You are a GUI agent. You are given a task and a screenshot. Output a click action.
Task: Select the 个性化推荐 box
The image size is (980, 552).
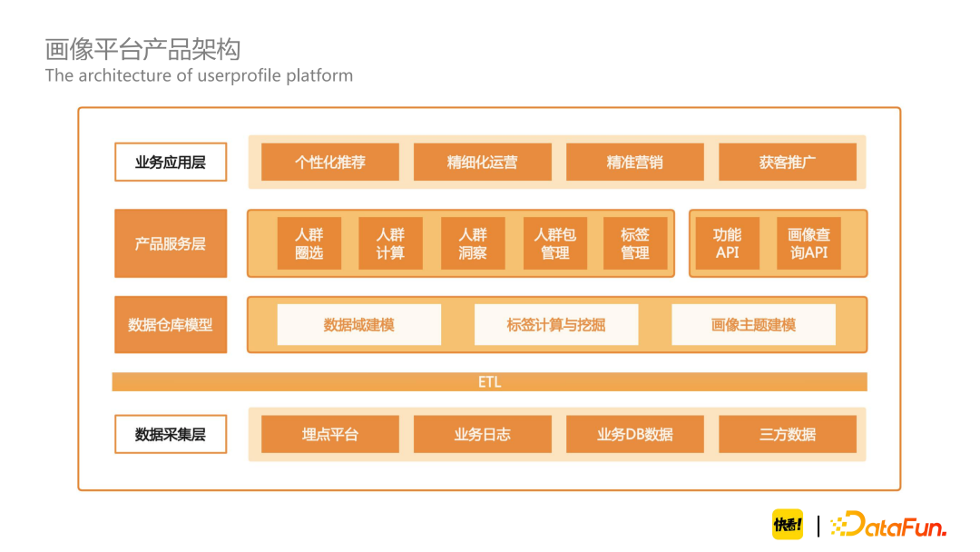pos(330,162)
